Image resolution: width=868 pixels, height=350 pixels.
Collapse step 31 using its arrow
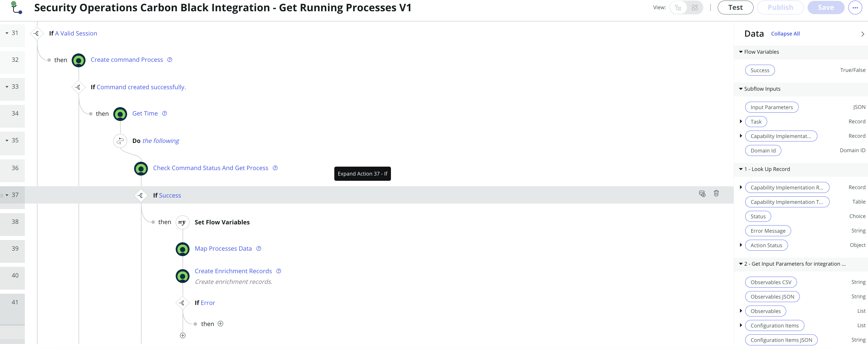[x=7, y=33]
